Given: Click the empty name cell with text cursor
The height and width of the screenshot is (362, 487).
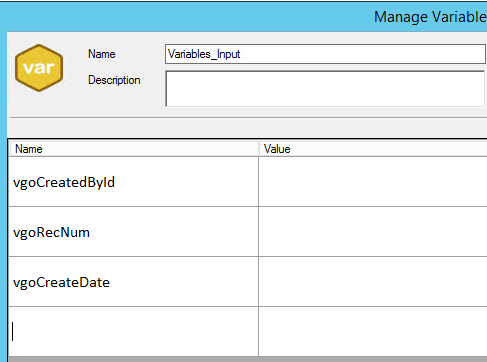Looking at the screenshot, I should pyautogui.click(x=133, y=331).
